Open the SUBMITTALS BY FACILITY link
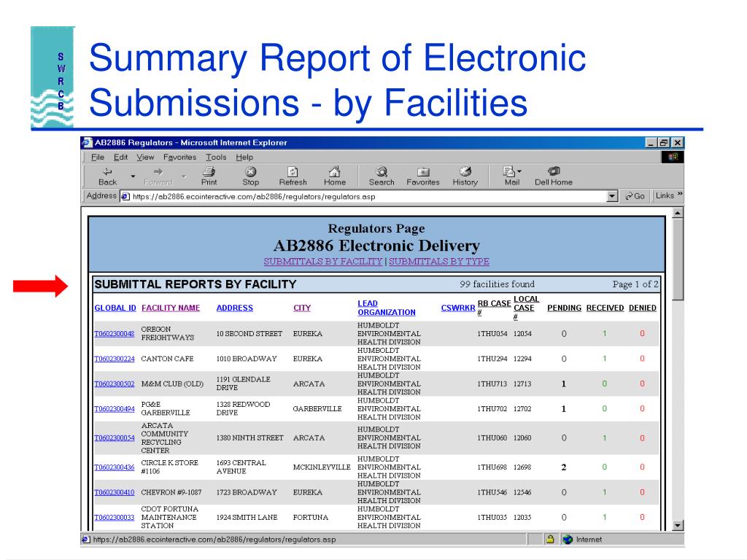This screenshot has height=560, width=747. point(323,262)
